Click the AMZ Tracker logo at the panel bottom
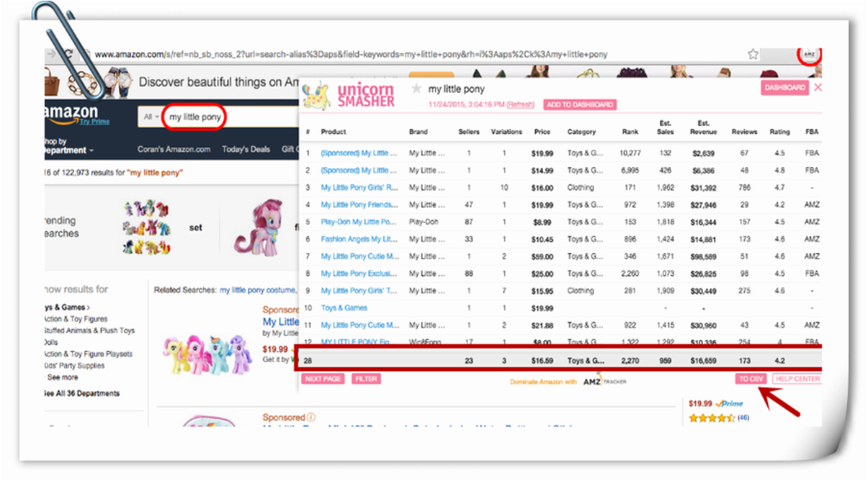Image resolution: width=868 pixels, height=481 pixels. (x=605, y=380)
